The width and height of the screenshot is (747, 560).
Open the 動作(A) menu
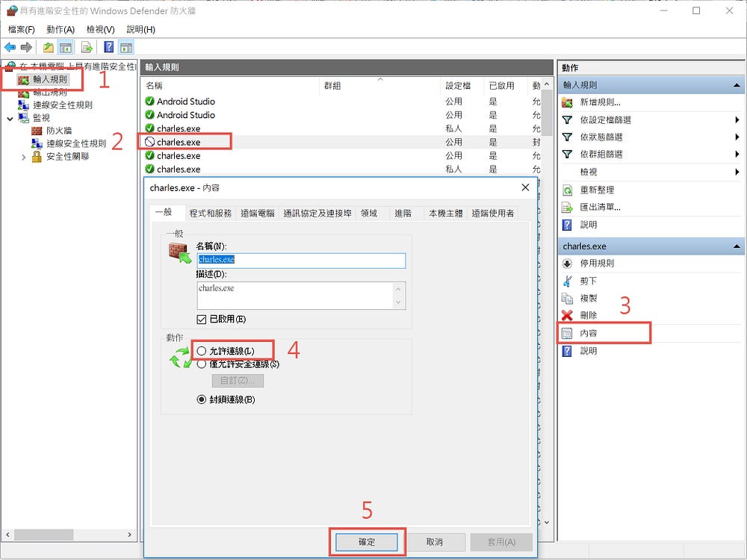tap(61, 30)
